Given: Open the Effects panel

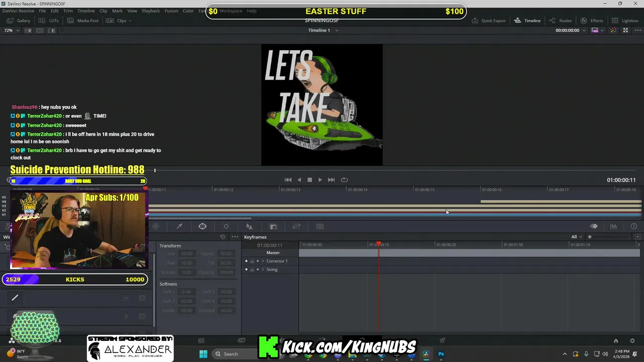Looking at the screenshot, I should [592, 21].
